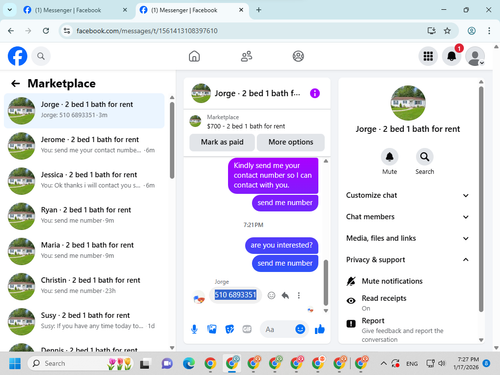Open the listing thumbnail in right panel

coord(408,103)
